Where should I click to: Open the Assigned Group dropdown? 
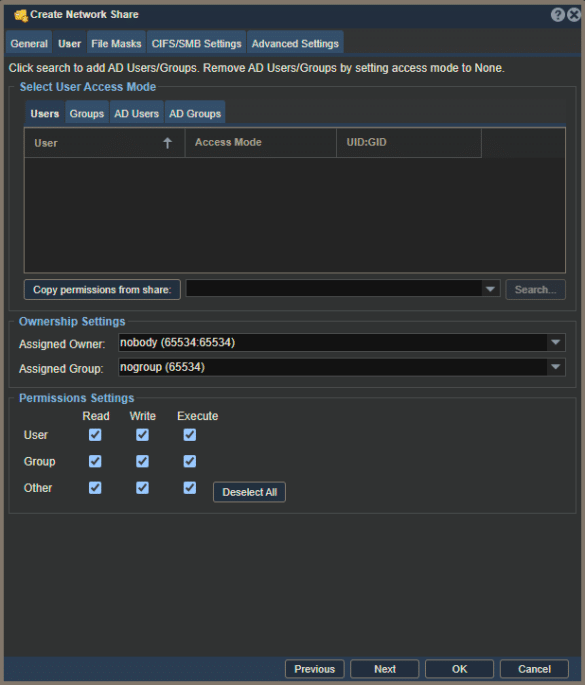[556, 367]
